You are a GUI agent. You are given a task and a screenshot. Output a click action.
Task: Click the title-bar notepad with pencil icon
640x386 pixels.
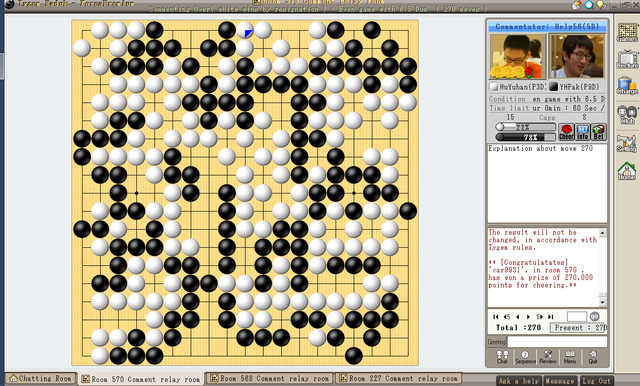coord(576,5)
